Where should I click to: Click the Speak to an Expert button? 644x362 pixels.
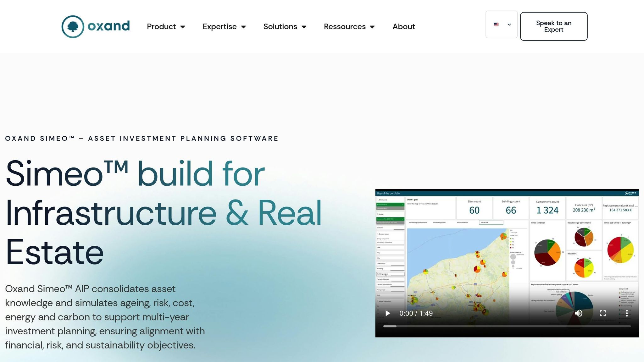pyautogui.click(x=553, y=26)
